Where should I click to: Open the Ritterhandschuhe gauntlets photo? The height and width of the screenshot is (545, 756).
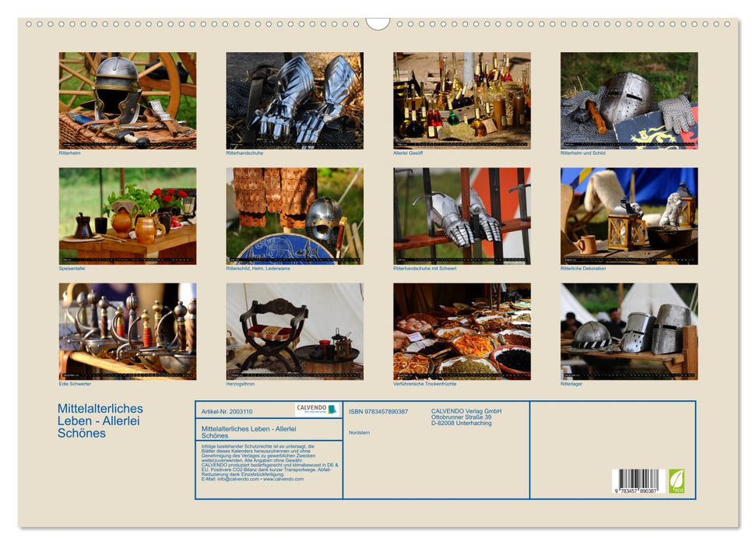294,100
